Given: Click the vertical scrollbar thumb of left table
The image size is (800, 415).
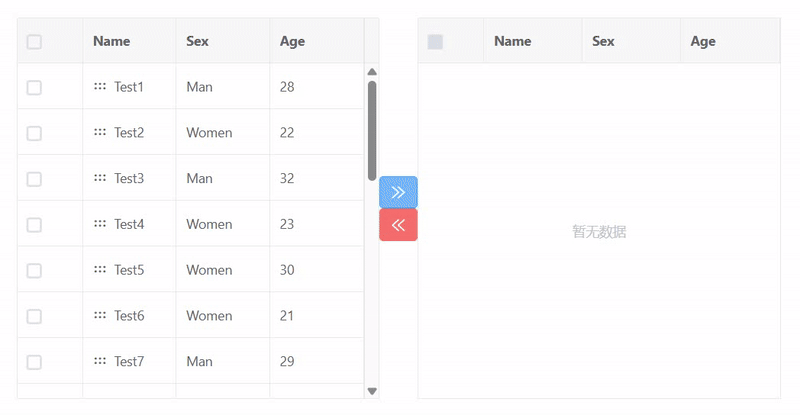Looking at the screenshot, I should click(x=372, y=130).
